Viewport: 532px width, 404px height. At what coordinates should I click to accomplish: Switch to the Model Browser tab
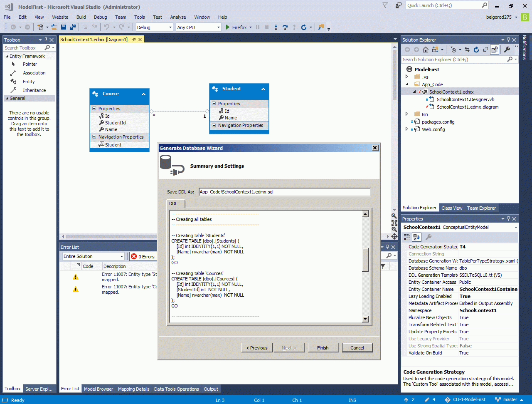click(x=99, y=389)
